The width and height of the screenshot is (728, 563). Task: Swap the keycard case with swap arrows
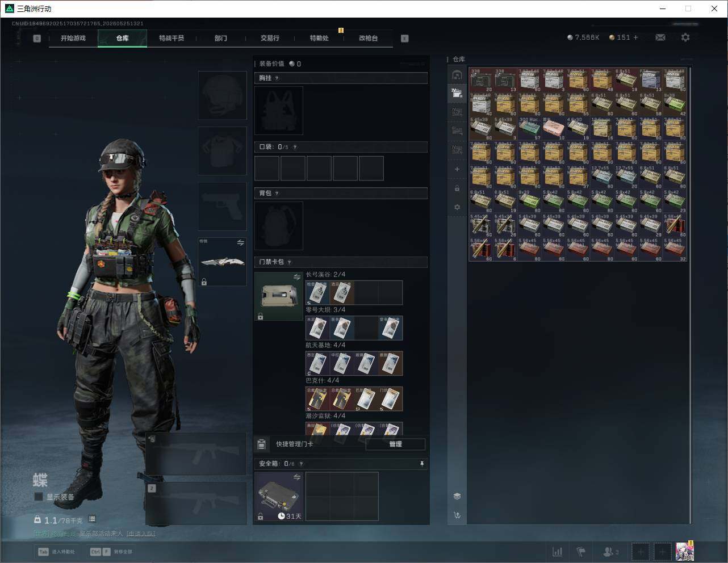click(x=297, y=277)
